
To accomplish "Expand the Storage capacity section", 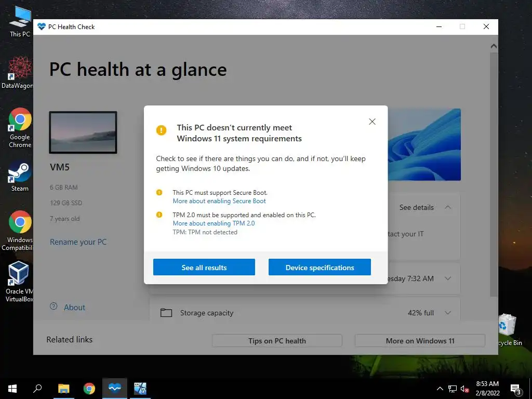I will pyautogui.click(x=448, y=312).
